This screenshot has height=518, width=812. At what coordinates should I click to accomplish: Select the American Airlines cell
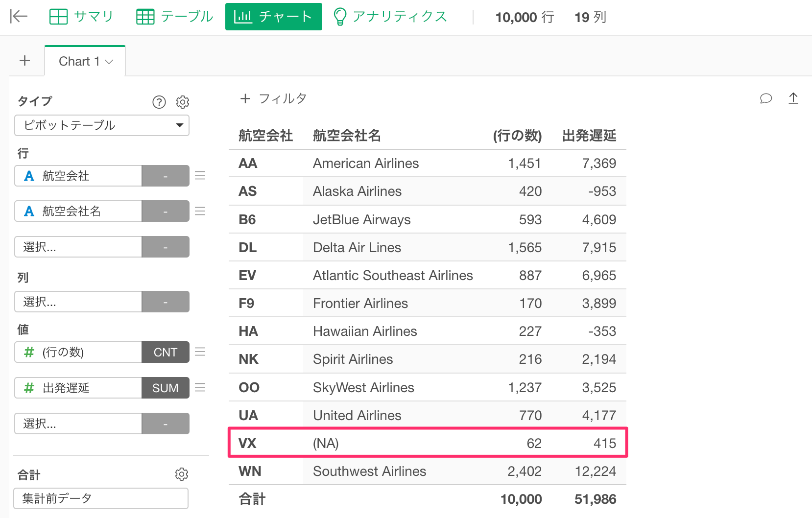pyautogui.click(x=366, y=163)
